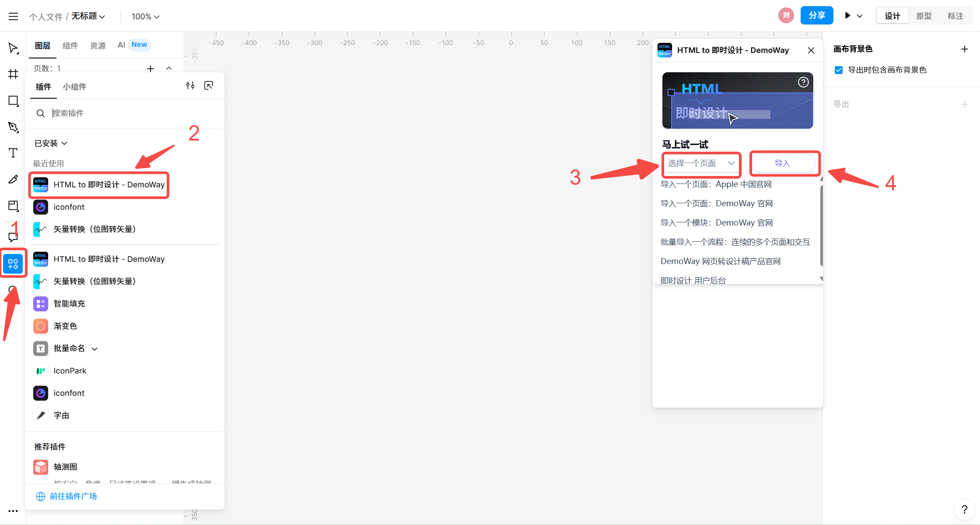This screenshot has width=980, height=525.
Task: Click the search magnifier icon
Action: [x=40, y=113]
